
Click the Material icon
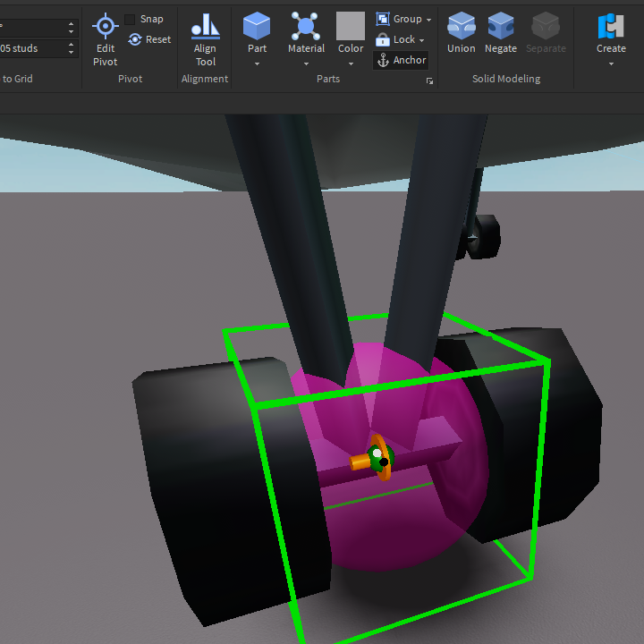(x=306, y=27)
